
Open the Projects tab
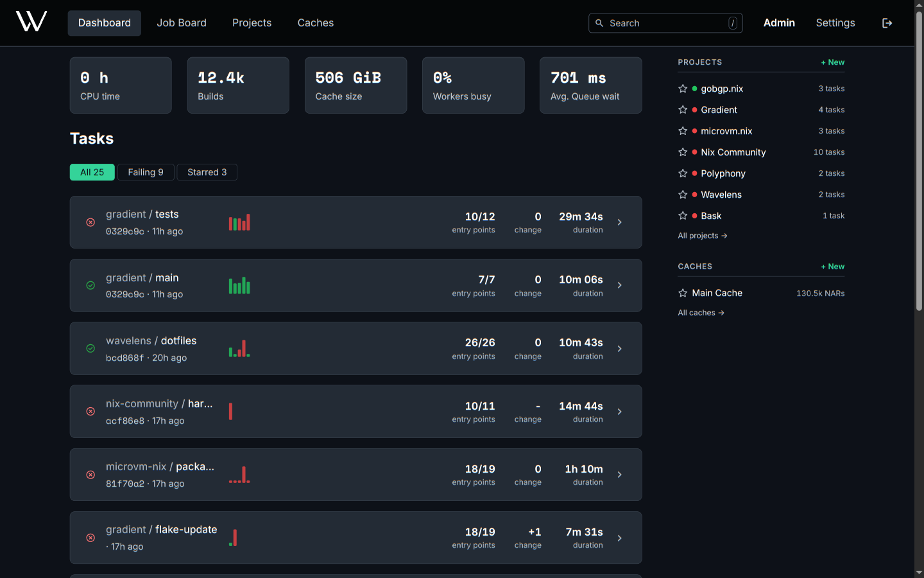point(252,23)
